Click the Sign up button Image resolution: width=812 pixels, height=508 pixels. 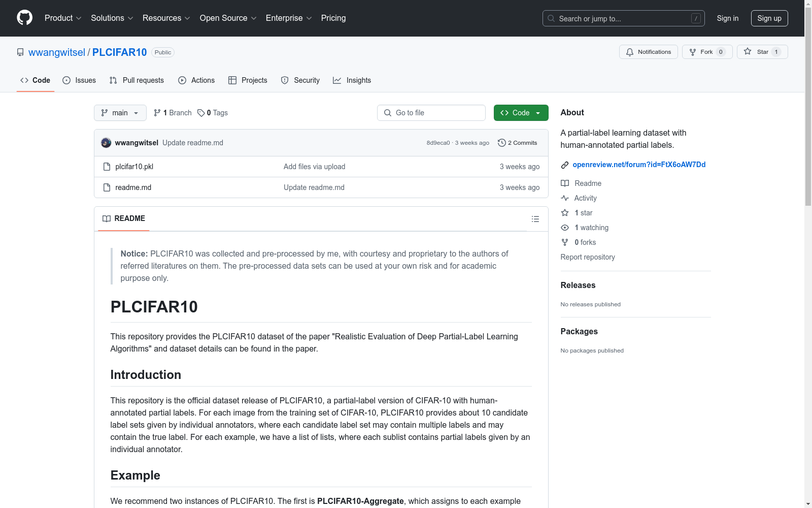tap(769, 18)
